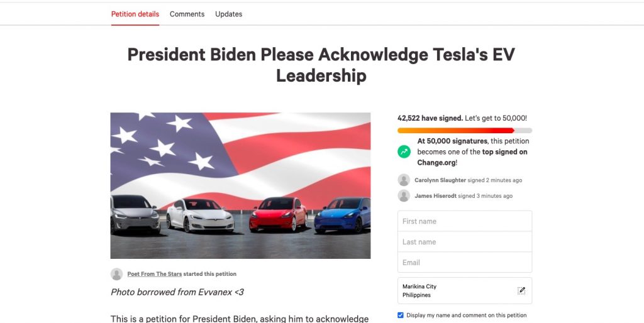Click the Last name field
Viewport: 644px width, 323px height.
(465, 242)
